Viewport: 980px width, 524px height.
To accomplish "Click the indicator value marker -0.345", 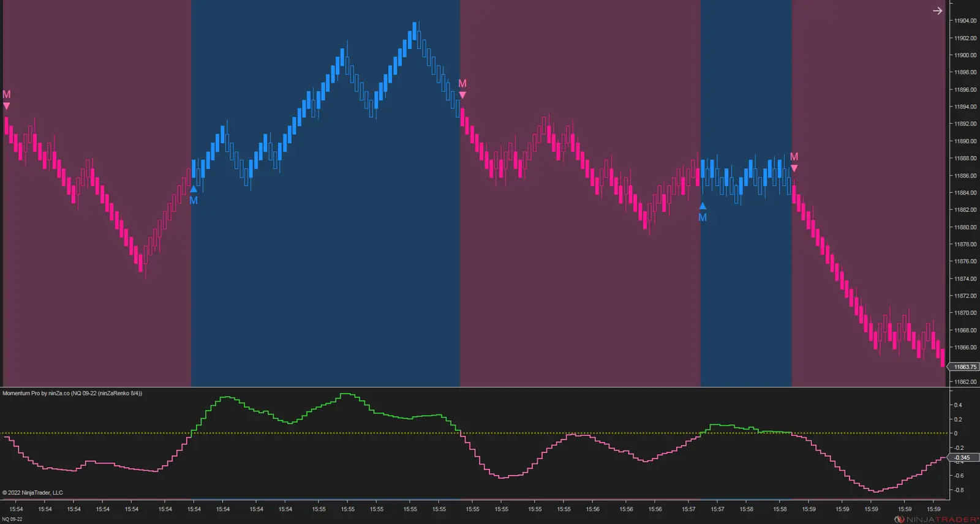I will [963, 458].
